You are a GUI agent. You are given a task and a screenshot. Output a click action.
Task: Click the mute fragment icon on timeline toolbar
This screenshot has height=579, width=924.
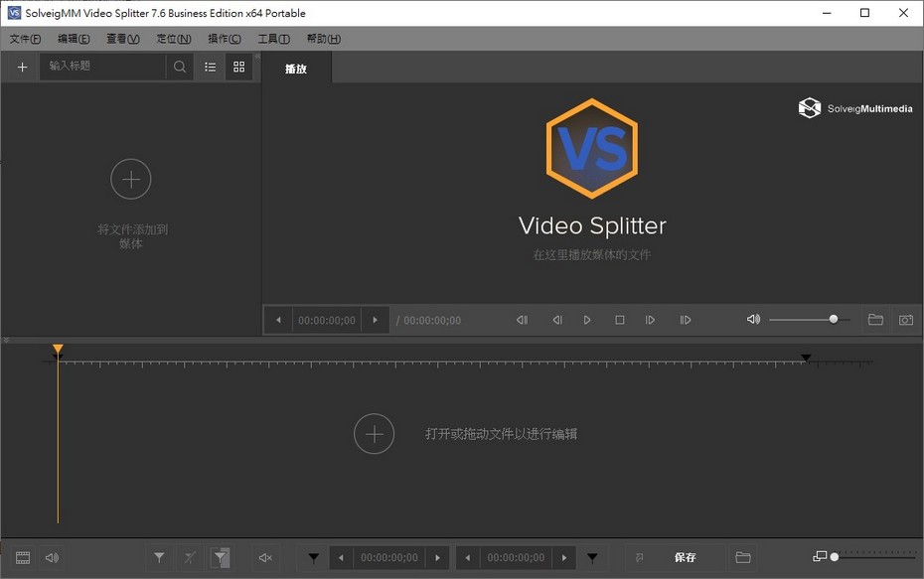(x=264, y=557)
